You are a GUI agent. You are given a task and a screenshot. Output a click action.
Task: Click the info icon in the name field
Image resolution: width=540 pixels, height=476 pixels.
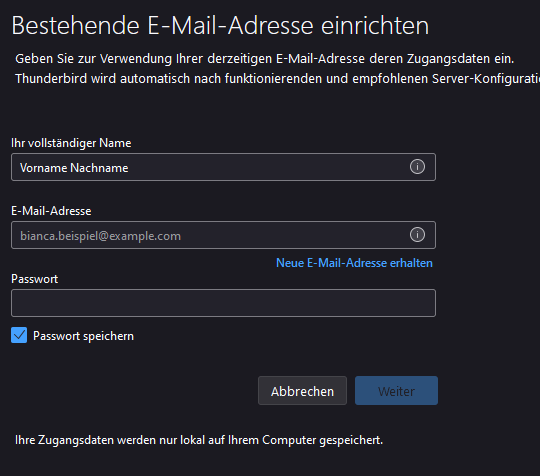[x=417, y=167]
